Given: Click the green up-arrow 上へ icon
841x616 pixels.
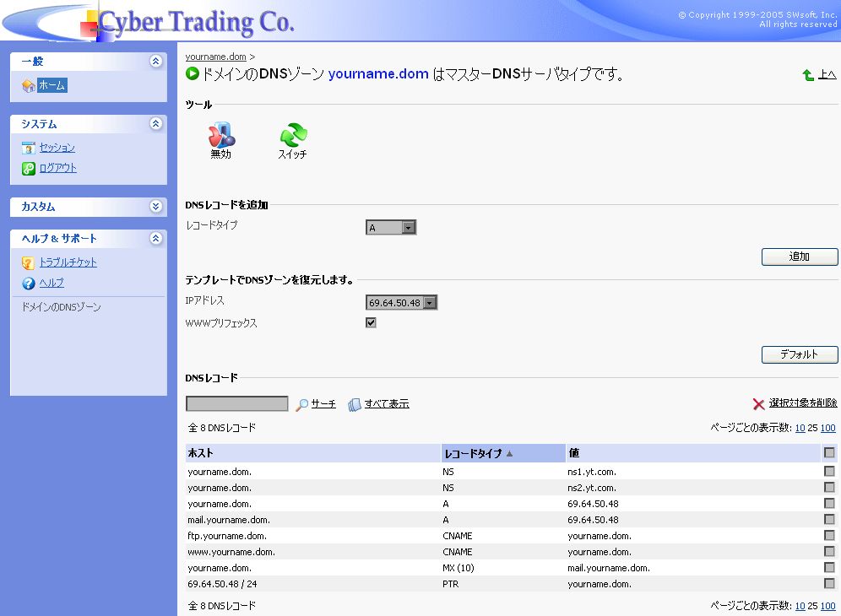Looking at the screenshot, I should pos(808,76).
